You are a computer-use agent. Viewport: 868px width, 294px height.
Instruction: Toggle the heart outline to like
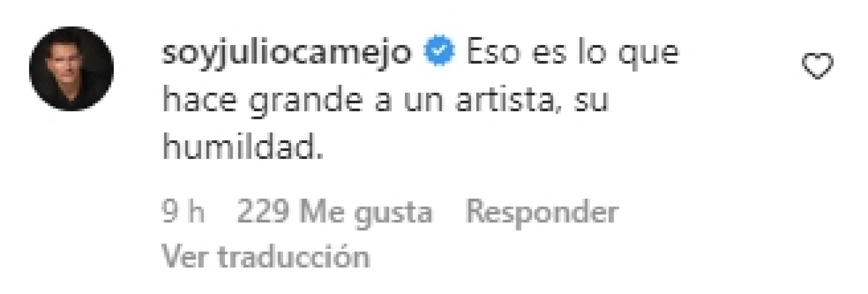[x=817, y=66]
